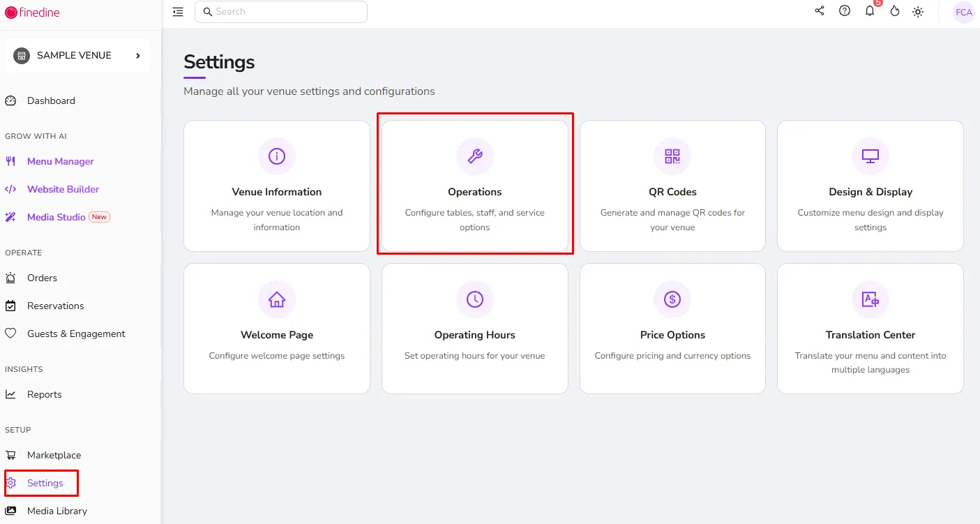
Task: Expand the Sample Venue chevron
Action: [138, 56]
